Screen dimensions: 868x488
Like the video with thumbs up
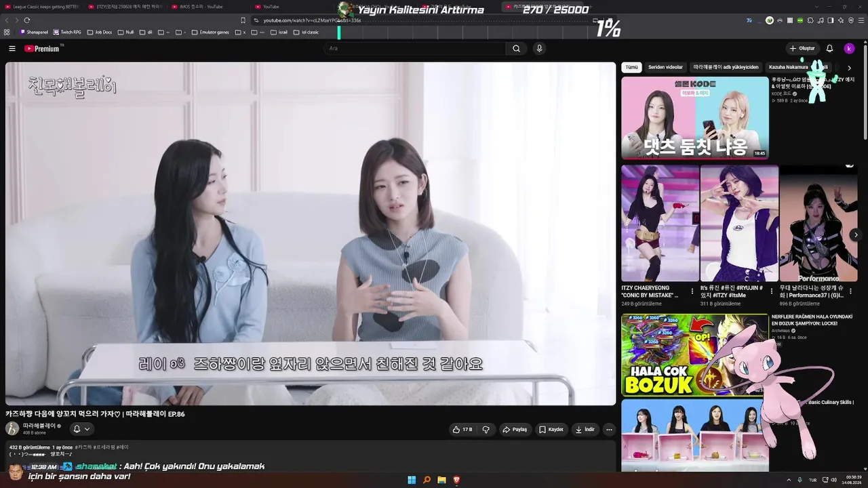point(462,429)
